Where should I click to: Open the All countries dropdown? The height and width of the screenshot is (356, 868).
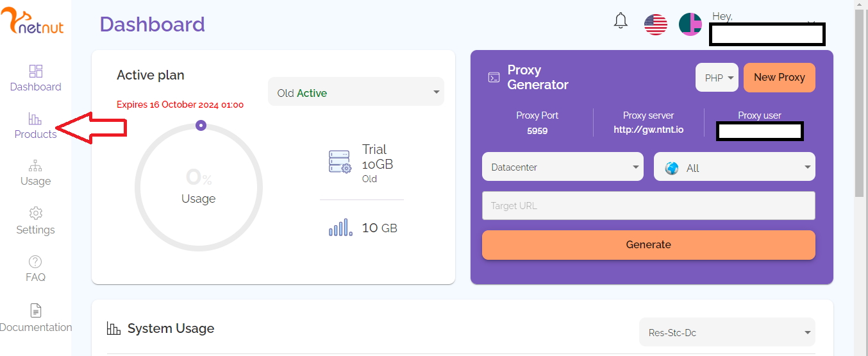tap(734, 167)
